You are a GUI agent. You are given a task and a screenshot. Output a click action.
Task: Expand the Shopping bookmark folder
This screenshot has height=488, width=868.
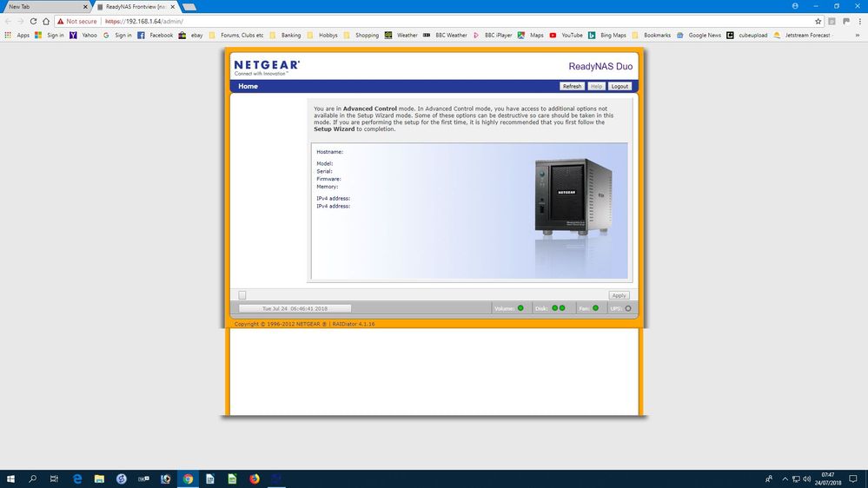(x=361, y=35)
